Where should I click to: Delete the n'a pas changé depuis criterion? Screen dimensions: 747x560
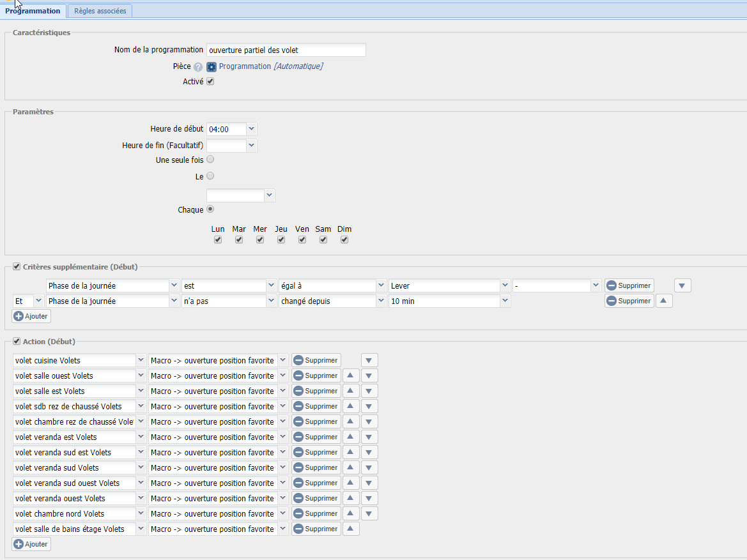coord(629,301)
